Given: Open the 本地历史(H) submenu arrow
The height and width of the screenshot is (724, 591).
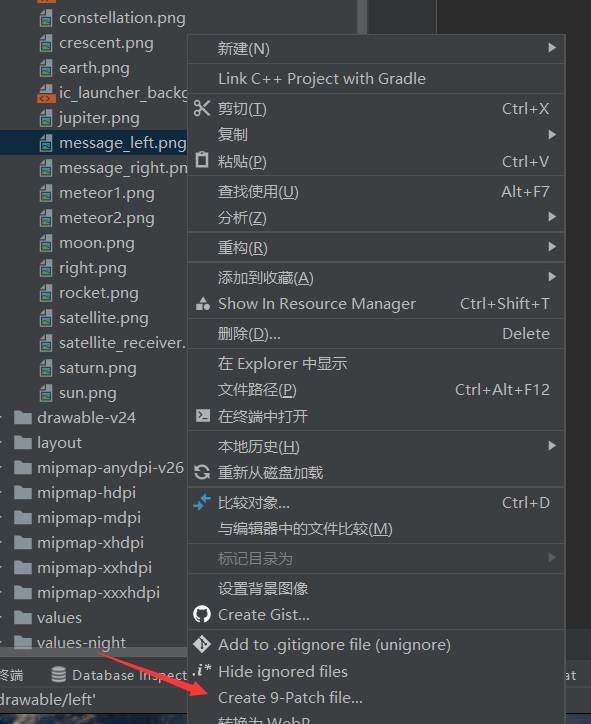Looking at the screenshot, I should (552, 446).
